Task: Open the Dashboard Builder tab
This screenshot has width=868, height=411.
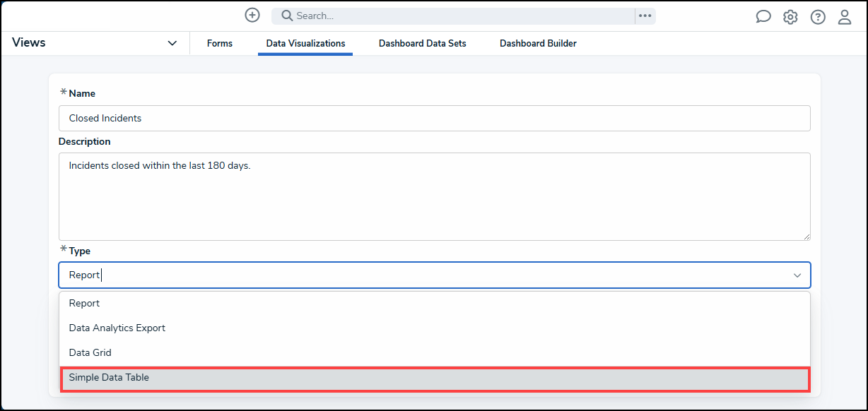Action: (538, 43)
